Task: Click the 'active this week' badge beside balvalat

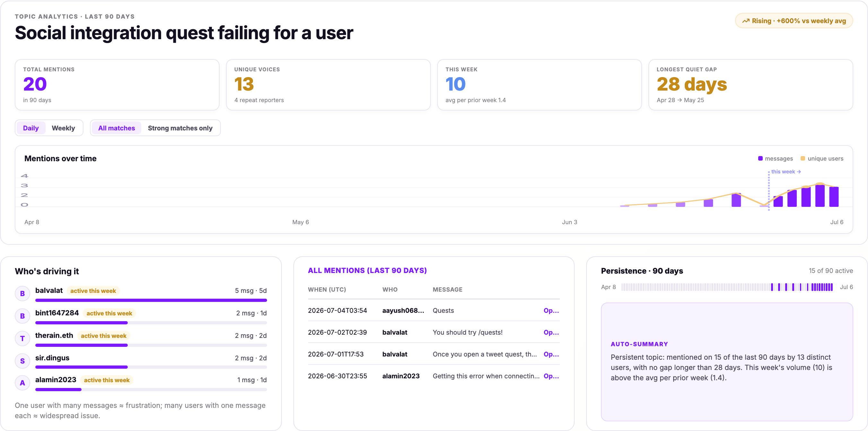Action: coord(93,291)
